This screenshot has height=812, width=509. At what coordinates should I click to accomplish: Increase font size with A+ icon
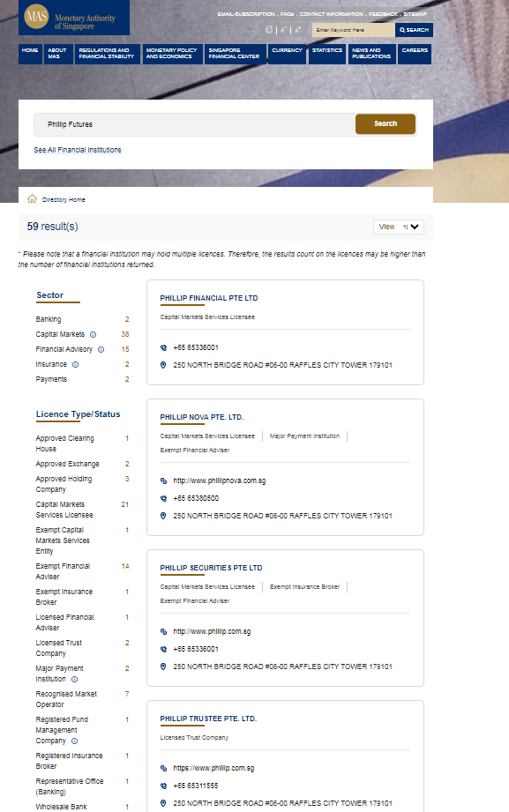(298, 30)
